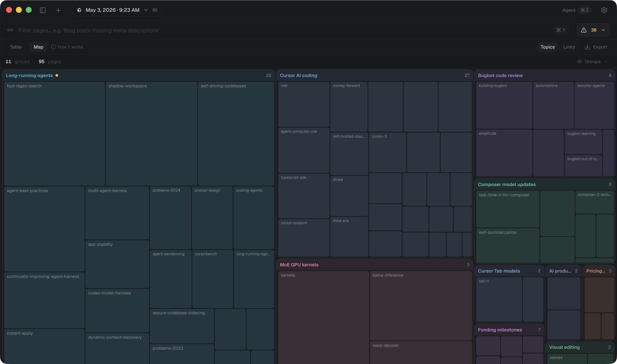Viewport: 617px width, 364px height.
Task: Open the Agent panel button
Action: tap(577, 10)
